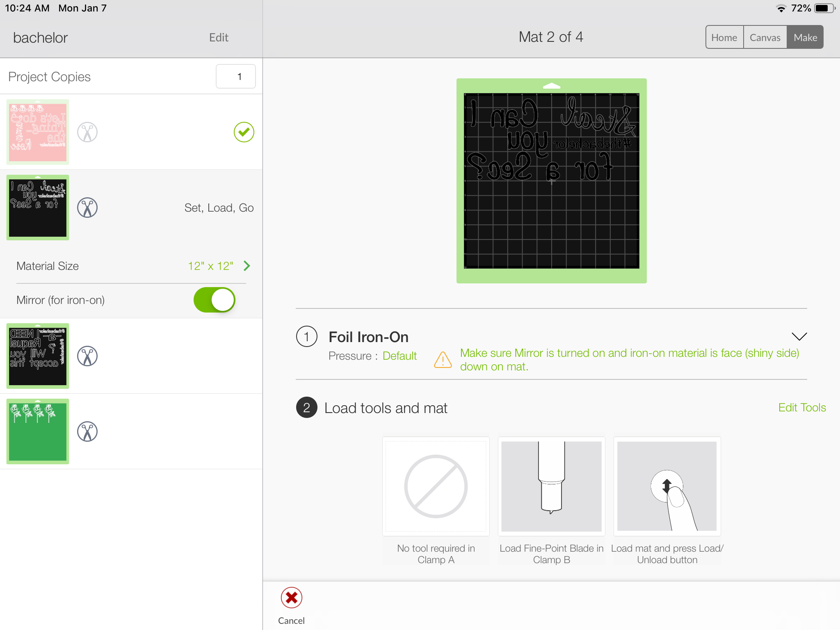Tap Edit next to bachelor project
The width and height of the screenshot is (840, 630).
(219, 37)
